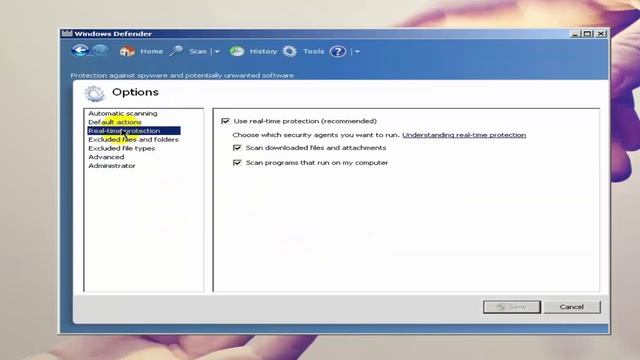640x360 pixels.
Task: Open help with the question mark icon
Action: [338, 51]
